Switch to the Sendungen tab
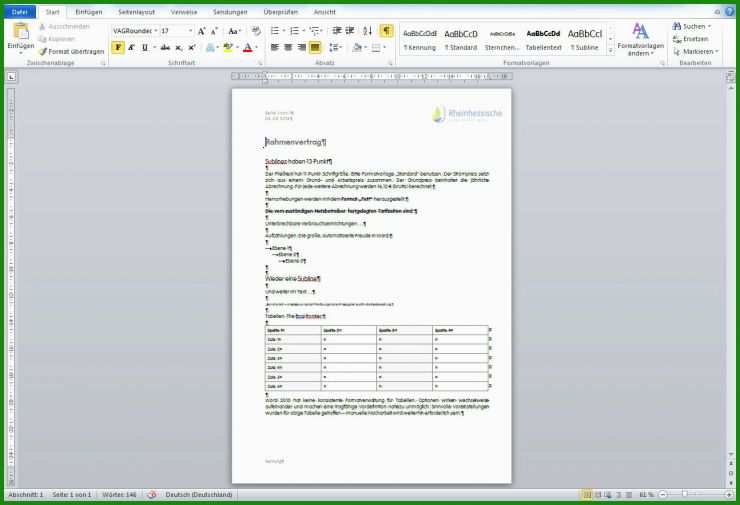The width and height of the screenshot is (740, 505). click(x=230, y=12)
